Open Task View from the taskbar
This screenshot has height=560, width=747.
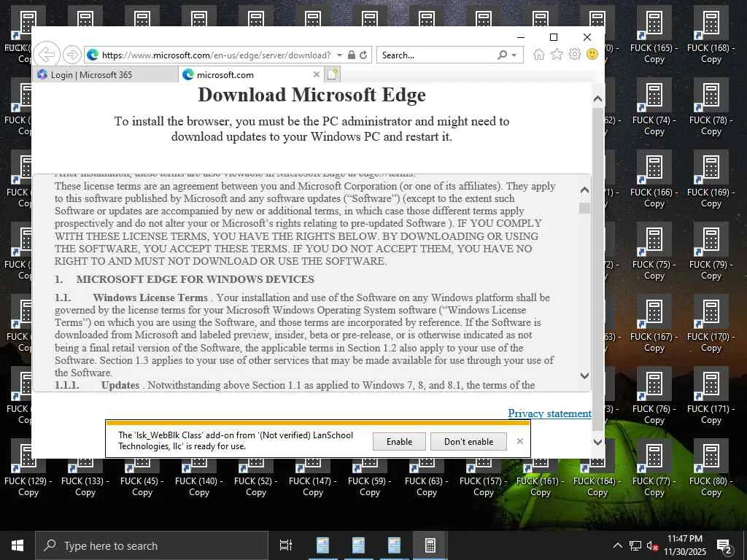tap(286, 545)
